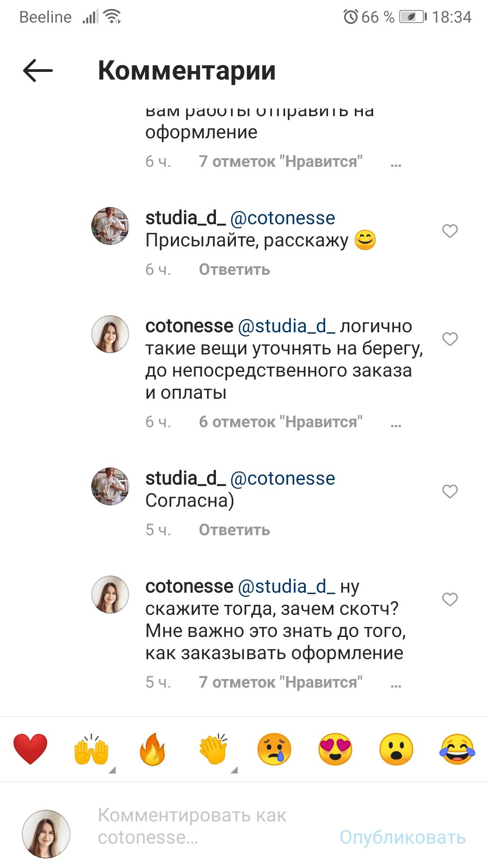Tap the back arrow in header

[38, 71]
